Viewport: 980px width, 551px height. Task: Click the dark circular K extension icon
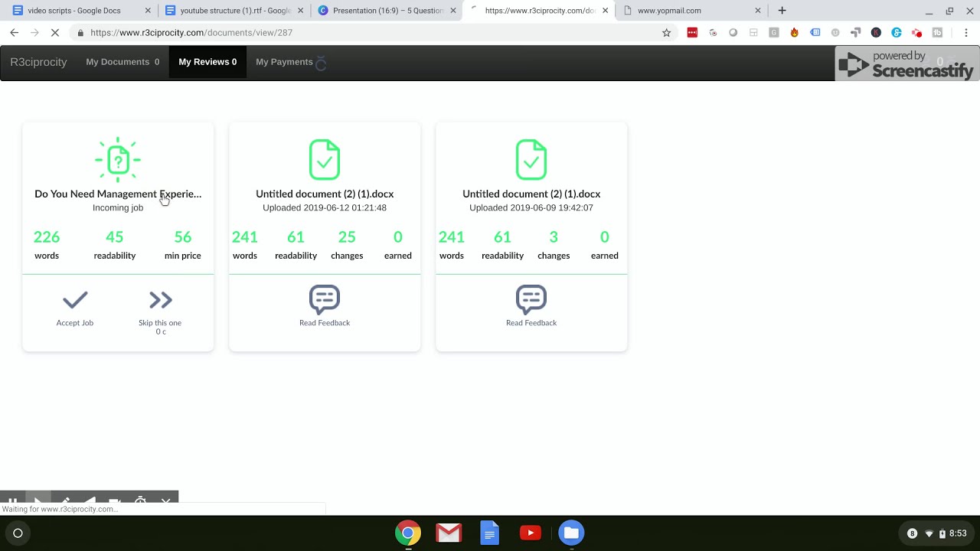[x=876, y=33]
